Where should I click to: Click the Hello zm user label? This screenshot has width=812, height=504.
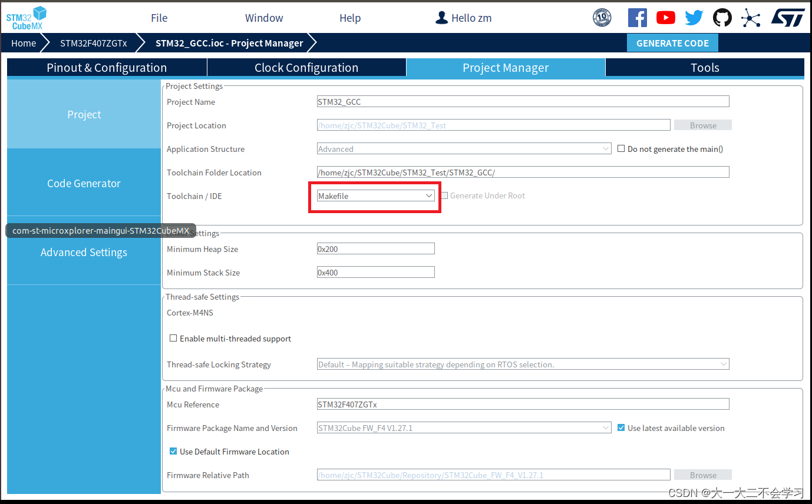tap(471, 18)
